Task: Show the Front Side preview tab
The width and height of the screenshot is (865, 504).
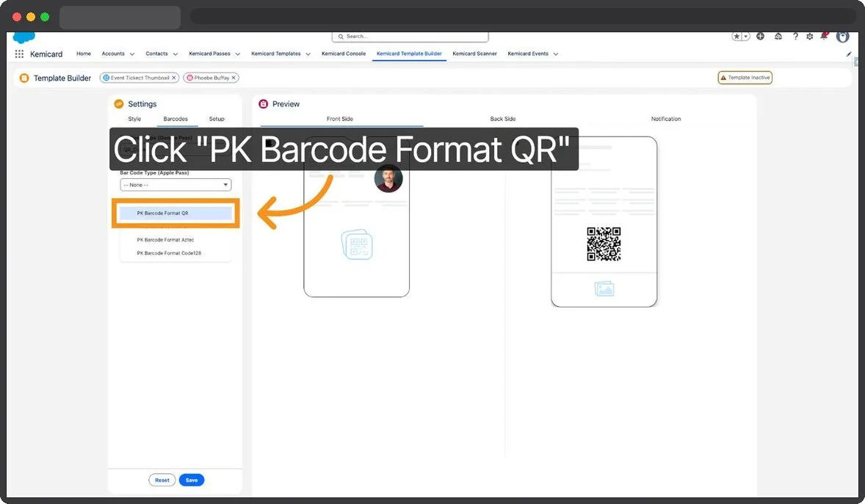Action: (x=340, y=119)
